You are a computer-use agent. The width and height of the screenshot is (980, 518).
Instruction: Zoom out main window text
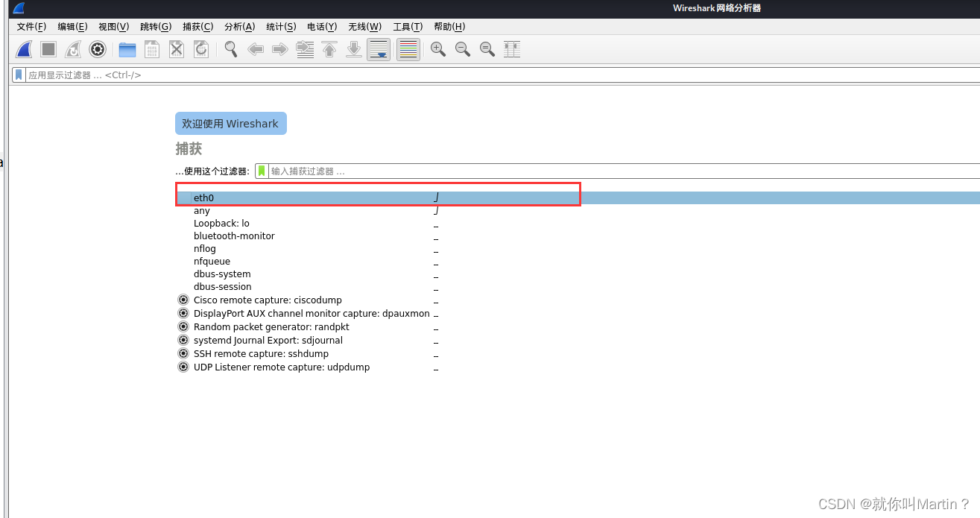coord(463,49)
